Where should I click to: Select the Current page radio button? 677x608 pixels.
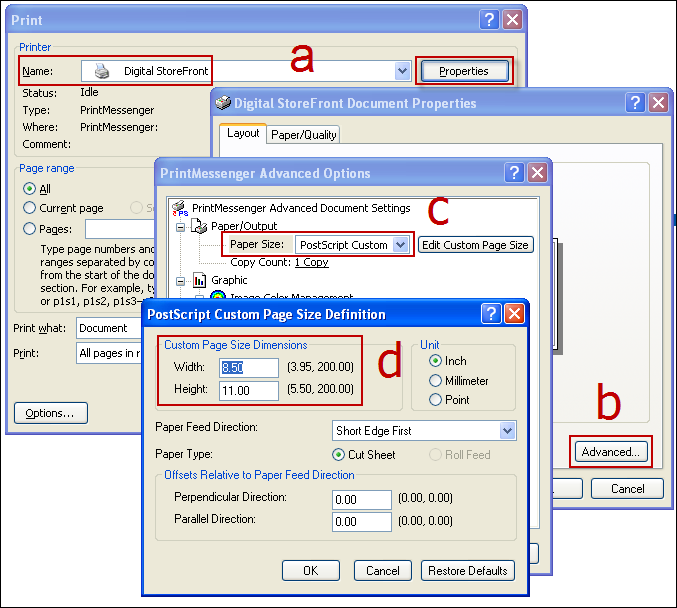coord(29,208)
